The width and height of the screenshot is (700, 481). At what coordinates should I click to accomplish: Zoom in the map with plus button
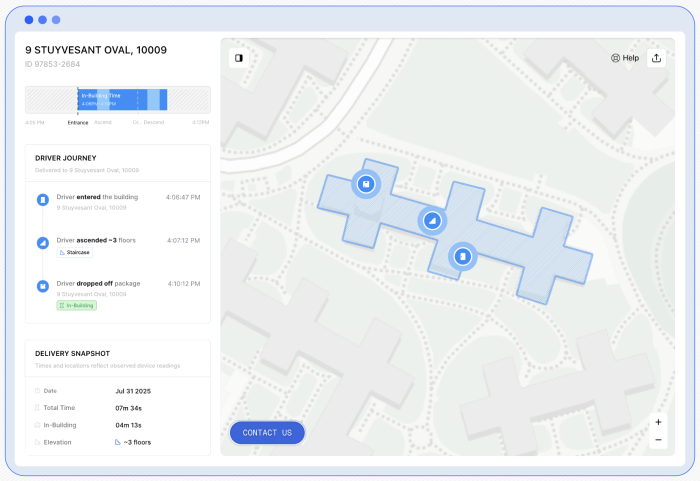658,422
